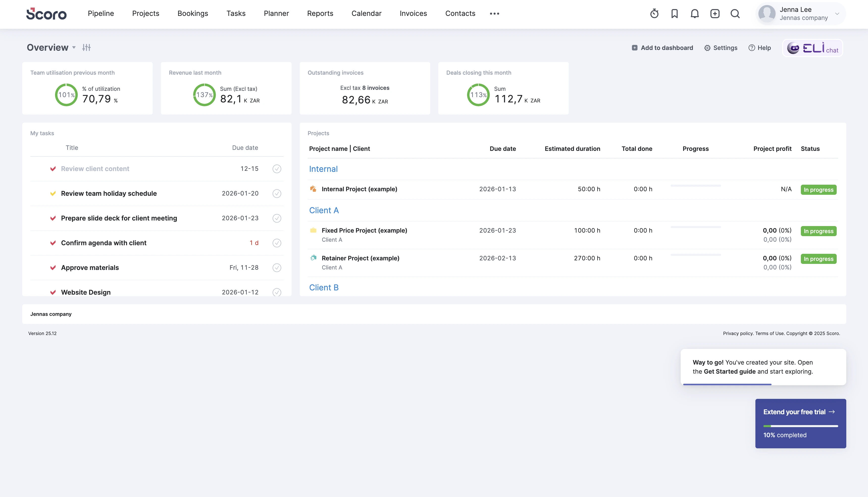The height and width of the screenshot is (497, 868).
Task: Click the quick add plus icon
Action: 714,14
